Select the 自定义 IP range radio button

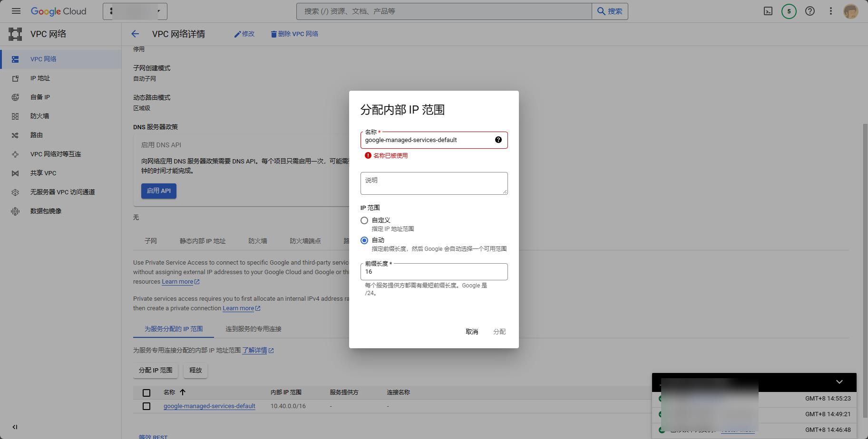tap(364, 220)
